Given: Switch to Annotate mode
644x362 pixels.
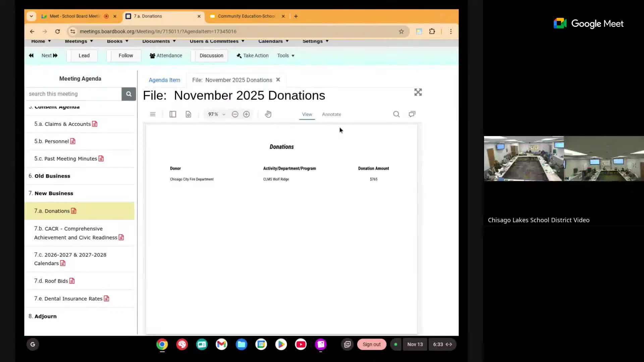Looking at the screenshot, I should click(x=331, y=114).
